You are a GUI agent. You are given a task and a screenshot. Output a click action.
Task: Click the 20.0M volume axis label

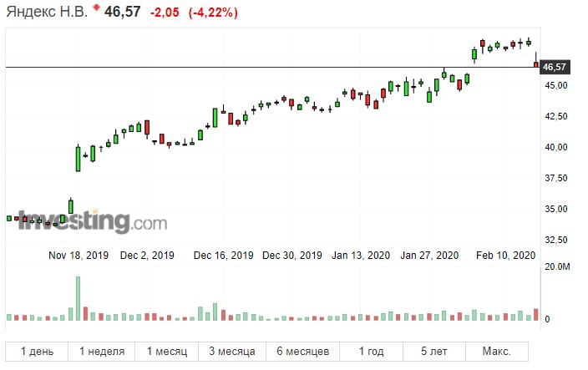coord(557,266)
